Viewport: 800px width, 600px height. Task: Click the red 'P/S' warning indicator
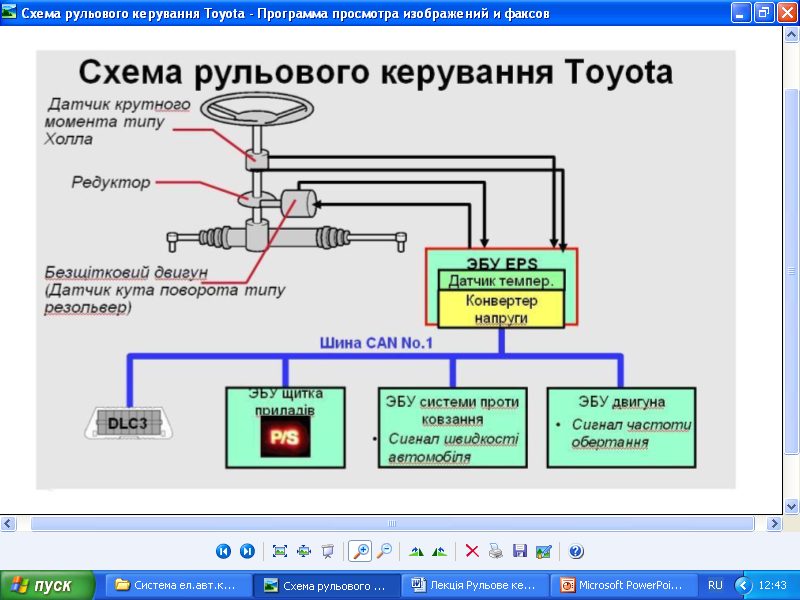pos(285,437)
